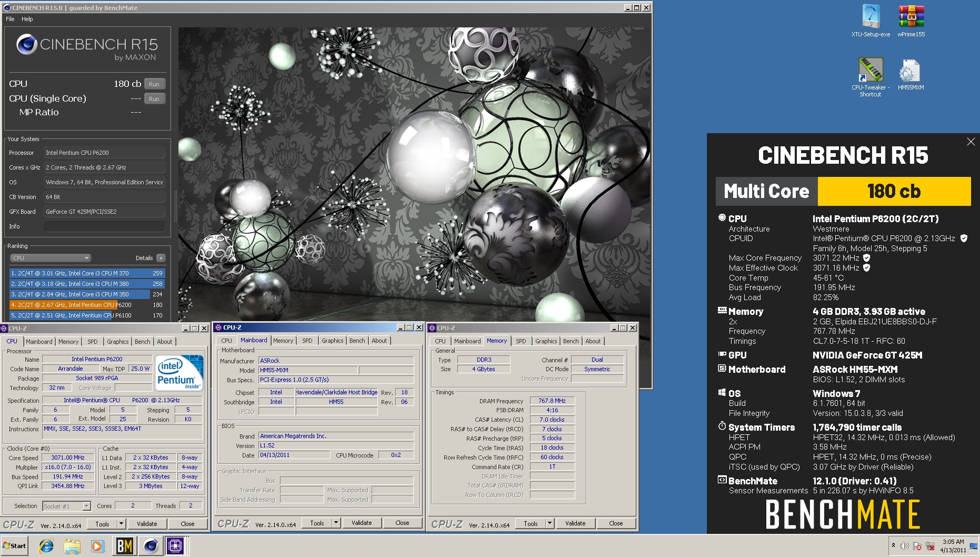Open Mainboard tab in left CPU-Z window
980x557 pixels.
(39, 342)
